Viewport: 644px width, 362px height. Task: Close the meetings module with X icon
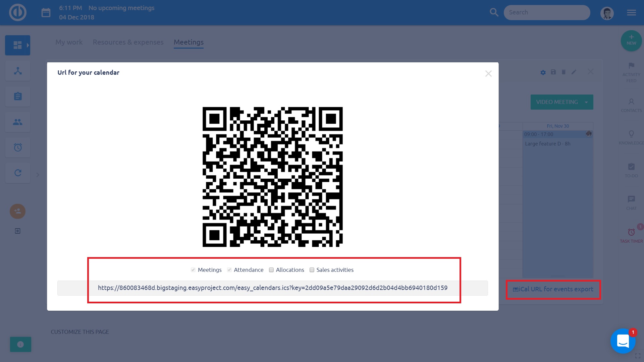tap(591, 72)
